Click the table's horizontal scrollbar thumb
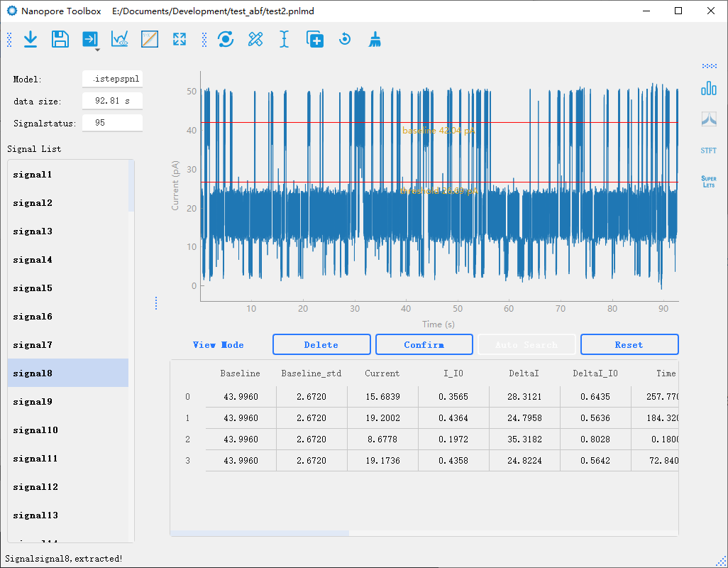This screenshot has width=728, height=568. tap(260, 533)
